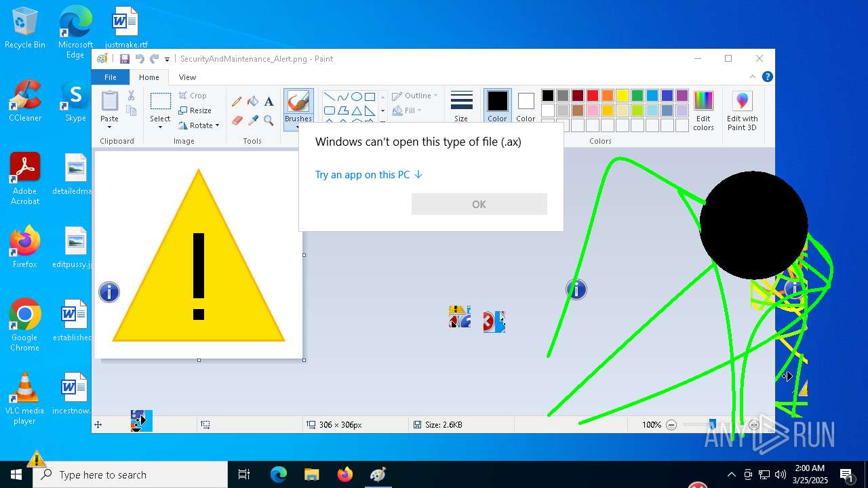Screen dimensions: 868x488
Task: Select the Eraser tool
Action: tap(237, 121)
